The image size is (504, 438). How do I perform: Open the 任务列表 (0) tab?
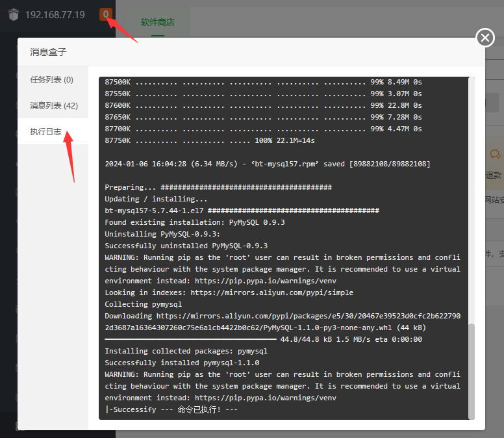pos(53,79)
